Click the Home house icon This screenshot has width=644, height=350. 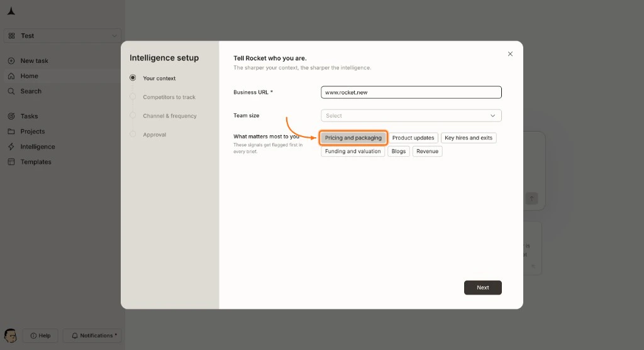(x=11, y=76)
